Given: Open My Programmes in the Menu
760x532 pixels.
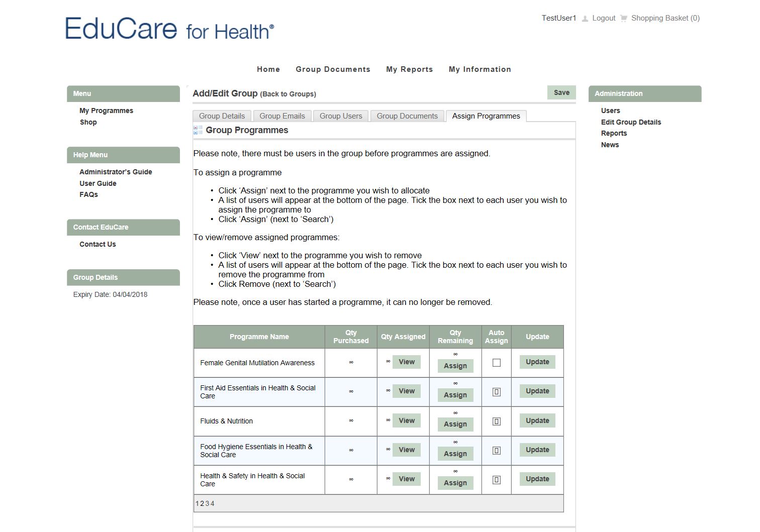Looking at the screenshot, I should point(106,111).
